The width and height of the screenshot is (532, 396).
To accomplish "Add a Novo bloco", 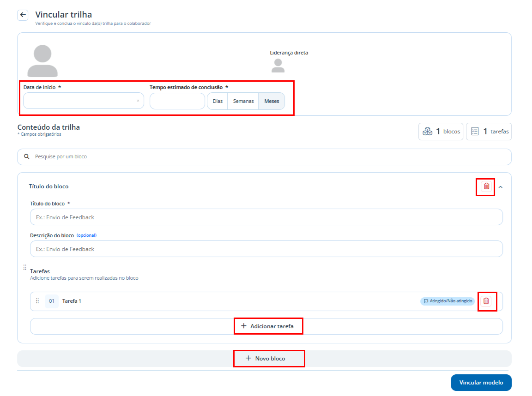I will tap(264, 358).
